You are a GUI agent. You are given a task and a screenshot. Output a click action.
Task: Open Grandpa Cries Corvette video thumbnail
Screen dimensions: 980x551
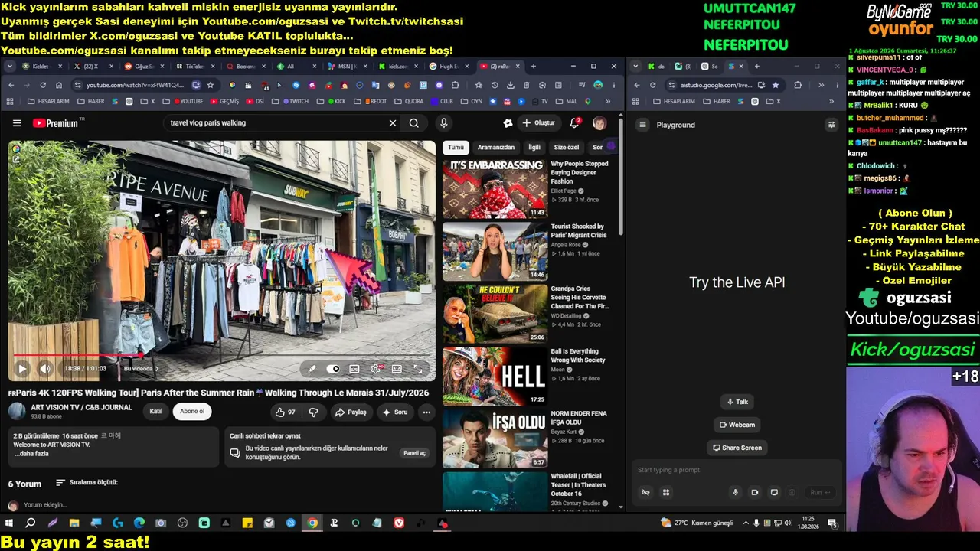tap(495, 315)
